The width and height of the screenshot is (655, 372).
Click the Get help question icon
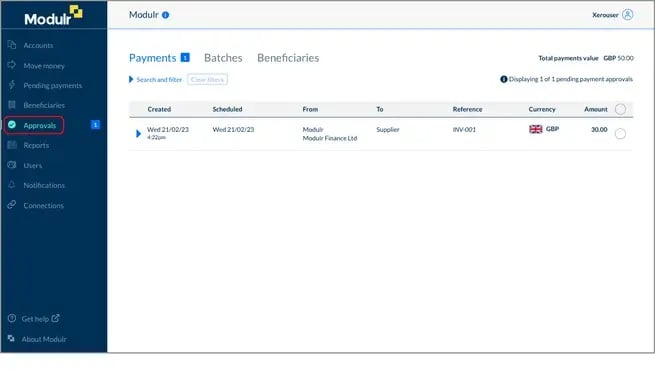click(12, 318)
